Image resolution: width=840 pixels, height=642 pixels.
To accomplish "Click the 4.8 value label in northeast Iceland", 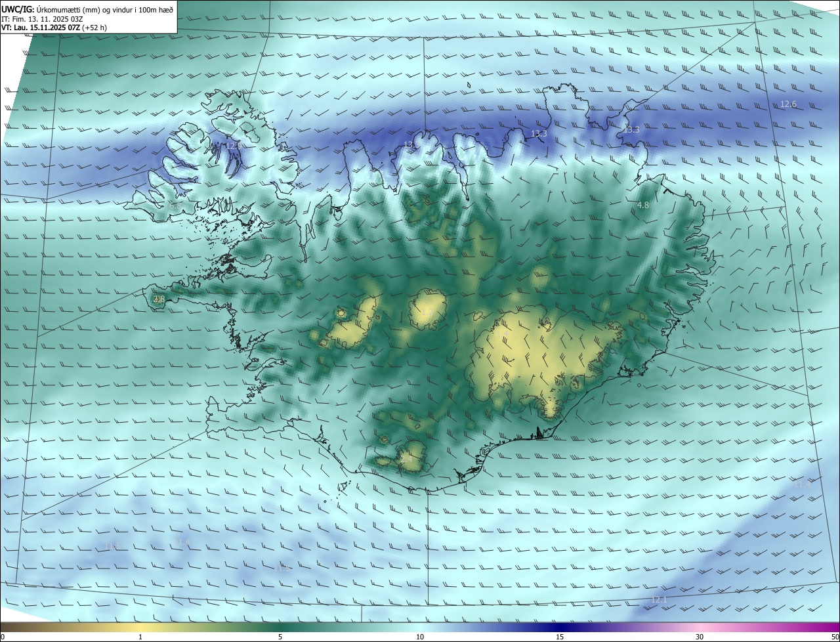I will [643, 205].
